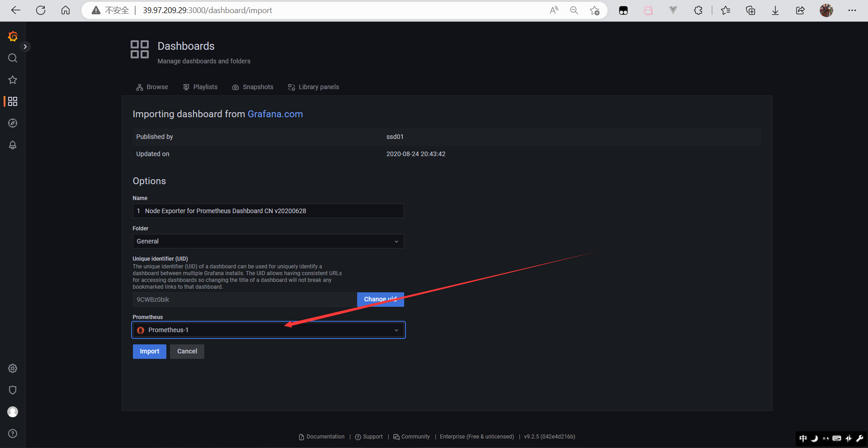Screen dimensions: 868x448
Task: Open browser extensions puzzle icon
Action: click(698, 10)
